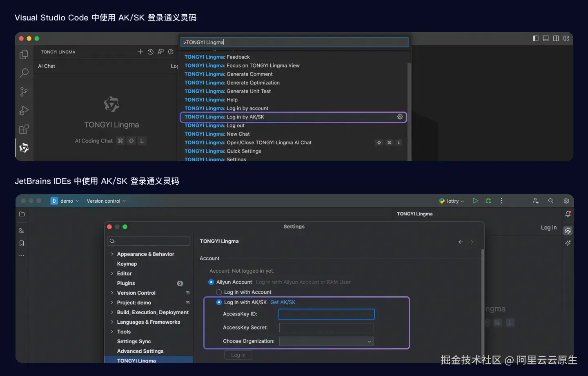Image resolution: width=588 pixels, height=376 pixels.
Task: Select the Aliyun Account radio button
Action: coord(211,282)
